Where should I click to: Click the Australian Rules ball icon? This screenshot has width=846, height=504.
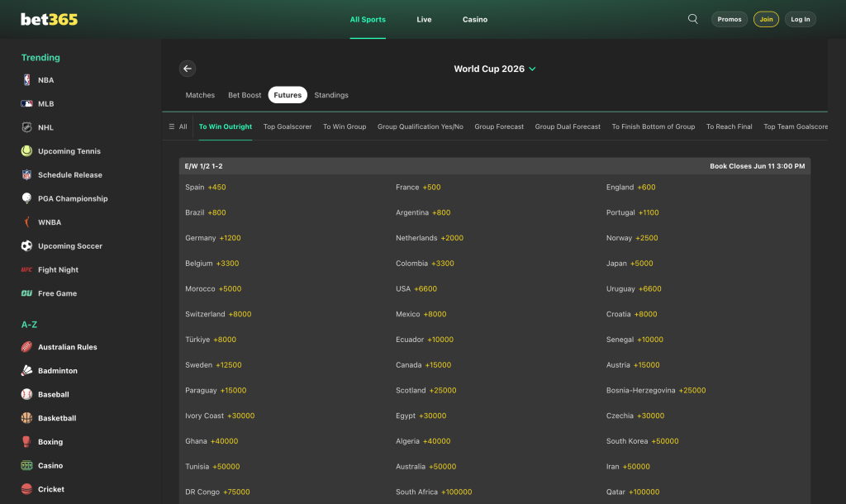pos(26,347)
